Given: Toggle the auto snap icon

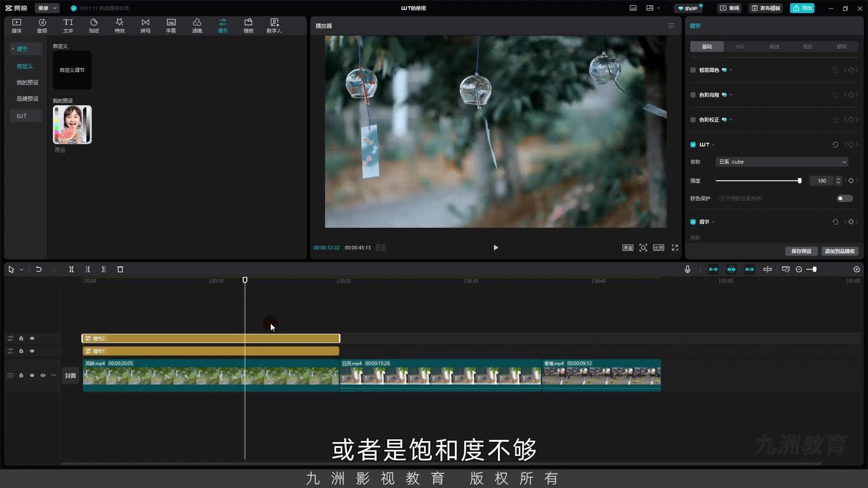Looking at the screenshot, I should [731, 269].
